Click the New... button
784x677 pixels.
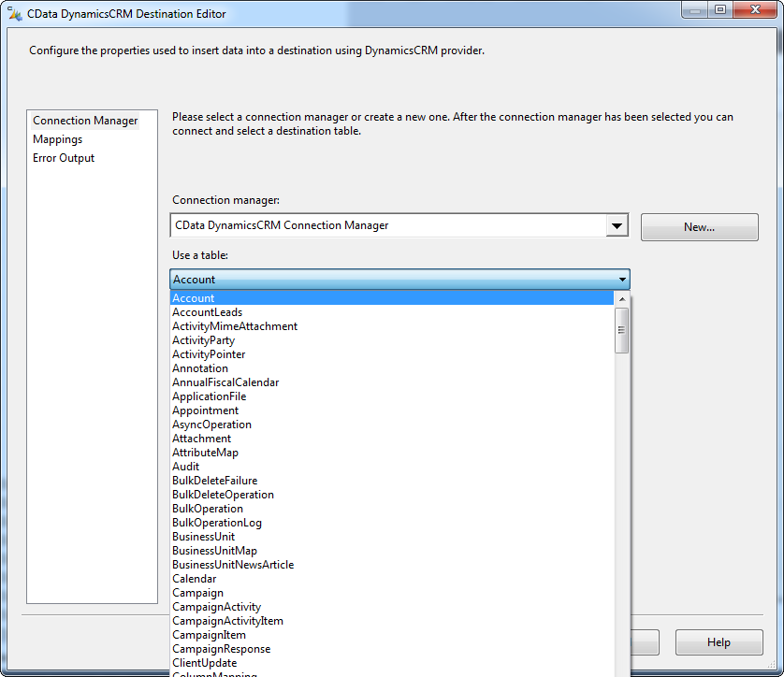tap(699, 226)
